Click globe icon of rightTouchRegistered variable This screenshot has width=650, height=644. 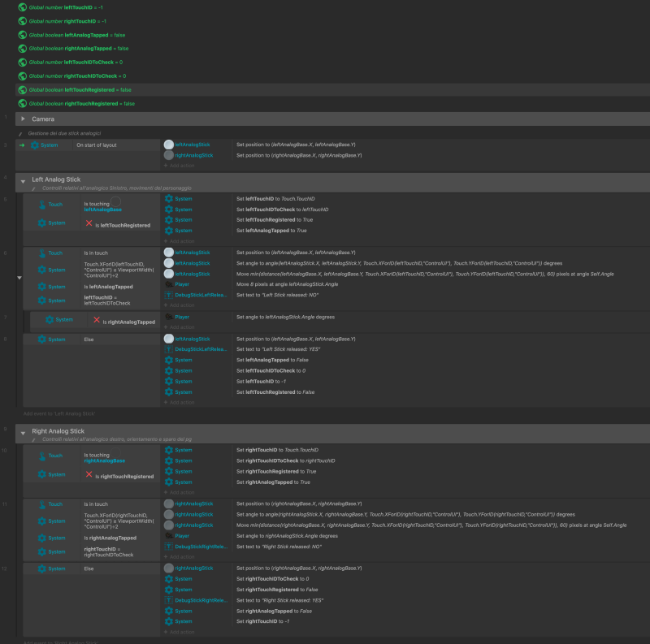(x=23, y=104)
